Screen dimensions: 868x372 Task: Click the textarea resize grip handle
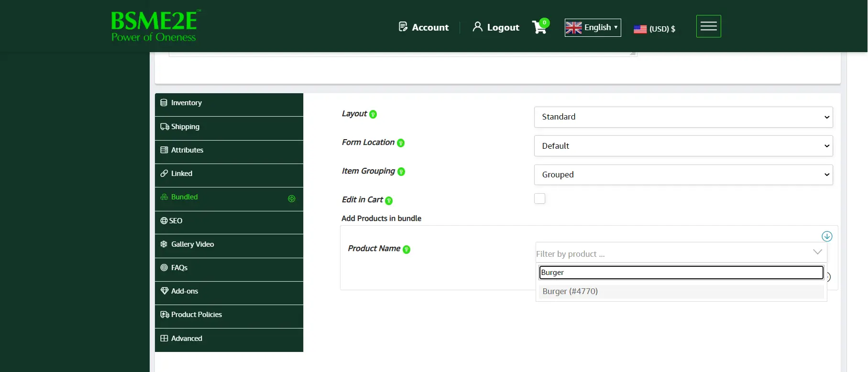633,54
